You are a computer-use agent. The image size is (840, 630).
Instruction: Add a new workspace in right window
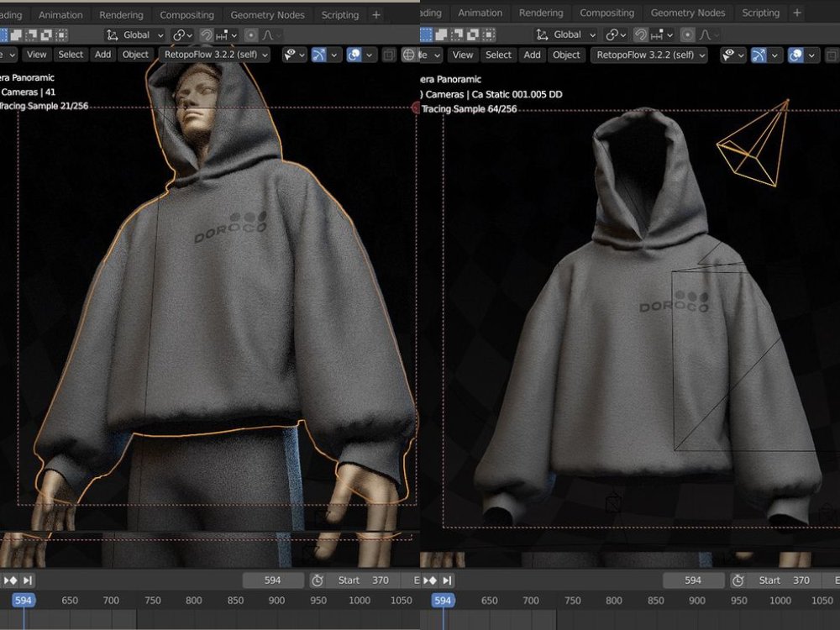(796, 13)
